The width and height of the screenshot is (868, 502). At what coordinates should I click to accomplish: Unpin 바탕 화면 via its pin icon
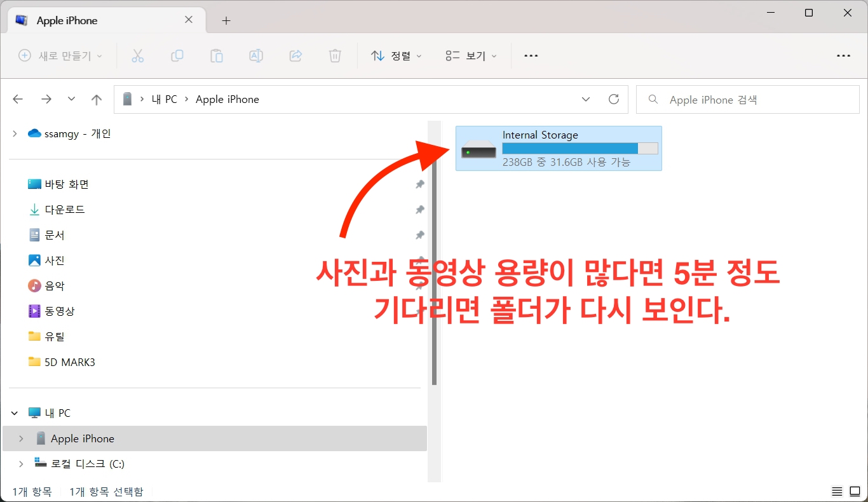point(419,184)
